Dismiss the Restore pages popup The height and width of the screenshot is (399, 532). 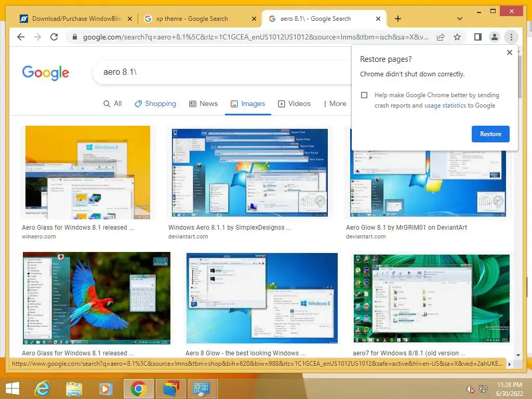[509, 52]
